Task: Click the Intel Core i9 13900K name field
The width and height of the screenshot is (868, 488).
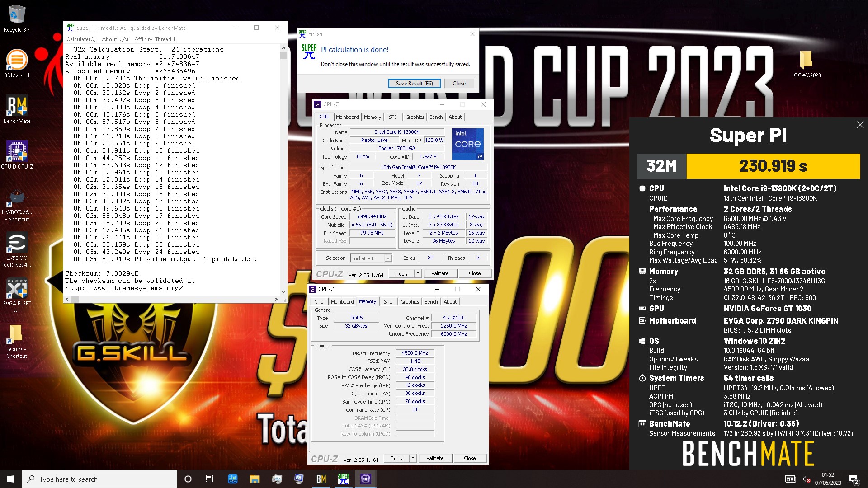Action: coord(397,132)
